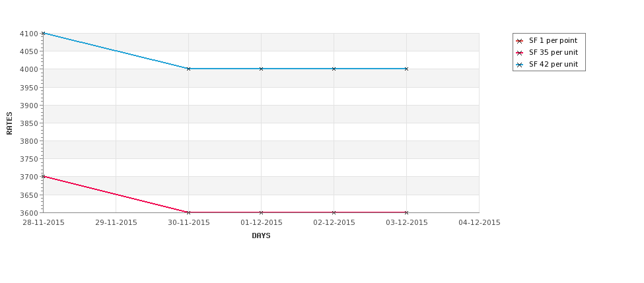Click the RATES axis title

click(x=9, y=123)
